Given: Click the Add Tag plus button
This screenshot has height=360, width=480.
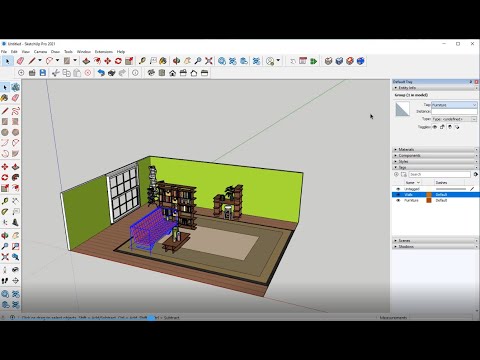Looking at the screenshot, I should click(x=396, y=174).
